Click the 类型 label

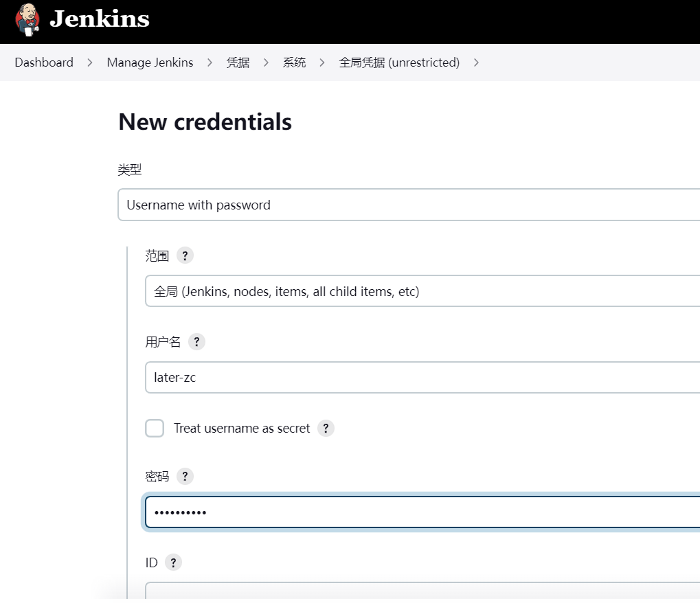[x=129, y=170]
